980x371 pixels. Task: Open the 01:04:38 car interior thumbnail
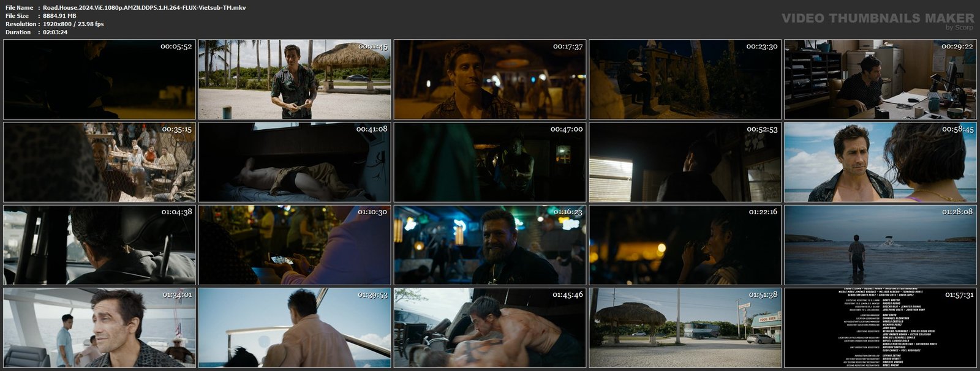(99, 245)
